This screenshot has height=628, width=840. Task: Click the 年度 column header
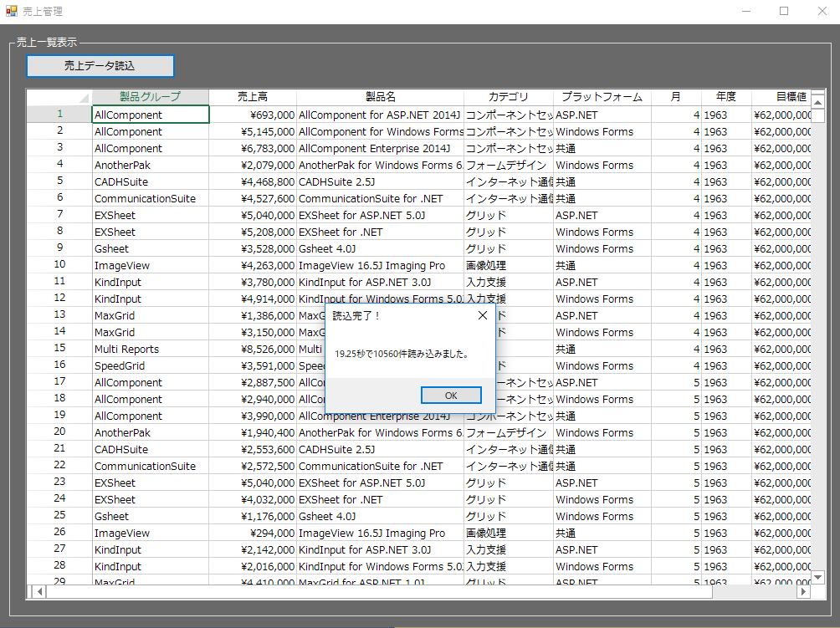click(726, 97)
